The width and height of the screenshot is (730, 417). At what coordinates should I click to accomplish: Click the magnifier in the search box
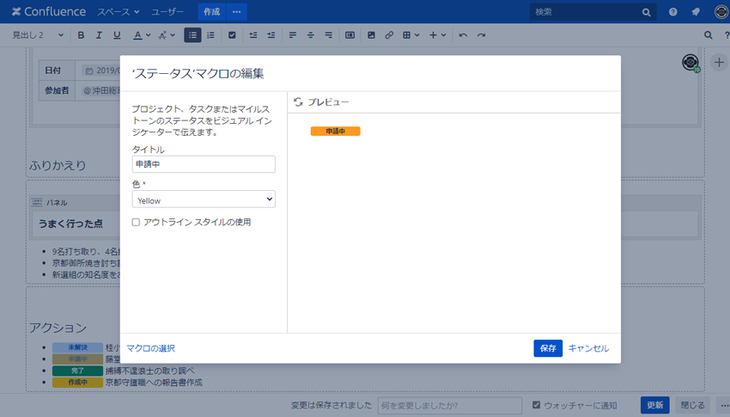coord(646,13)
